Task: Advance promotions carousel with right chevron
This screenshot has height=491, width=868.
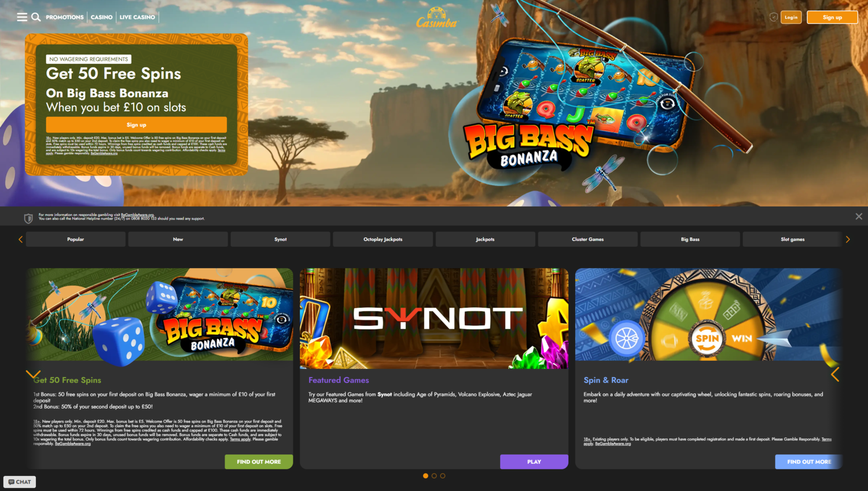Action: pos(835,375)
